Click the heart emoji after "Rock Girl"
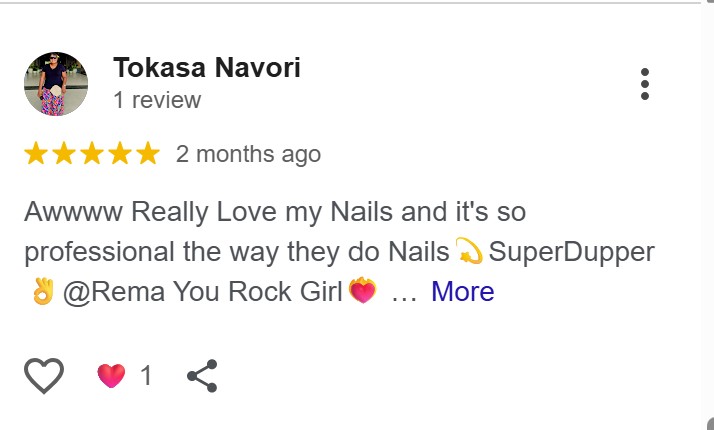 pyautogui.click(x=361, y=292)
